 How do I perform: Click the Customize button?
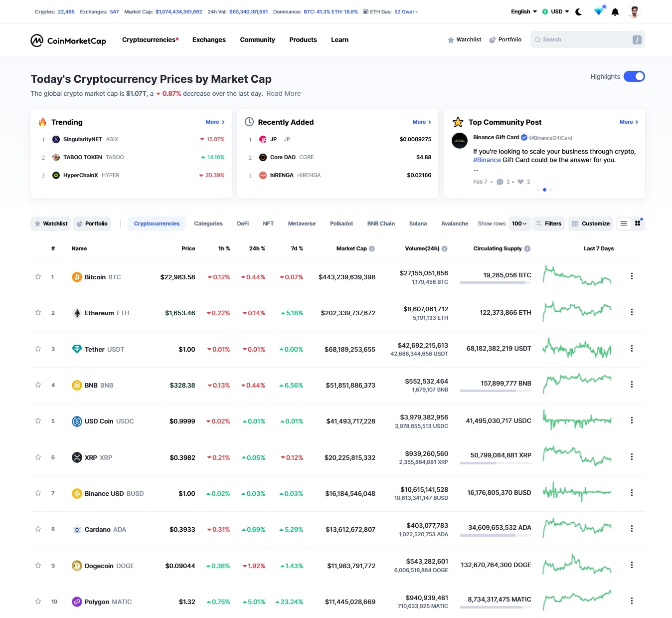point(591,223)
